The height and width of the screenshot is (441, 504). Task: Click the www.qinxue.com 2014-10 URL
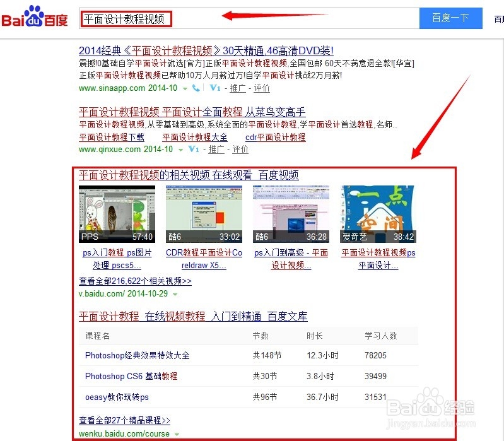pos(126,149)
